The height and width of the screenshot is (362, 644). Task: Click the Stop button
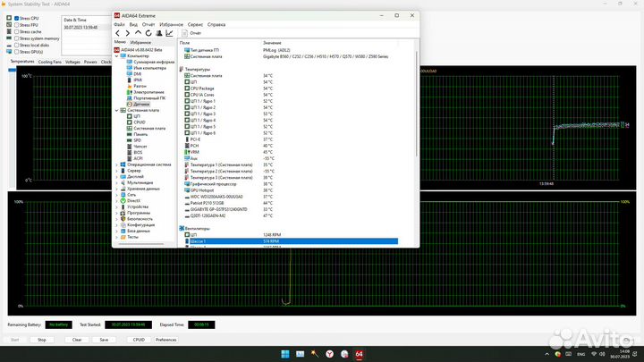[x=42, y=340]
